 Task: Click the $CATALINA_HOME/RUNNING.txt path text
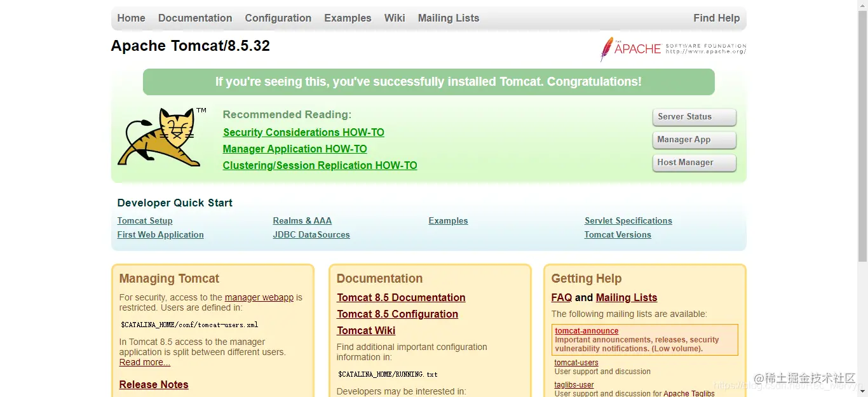click(x=388, y=374)
